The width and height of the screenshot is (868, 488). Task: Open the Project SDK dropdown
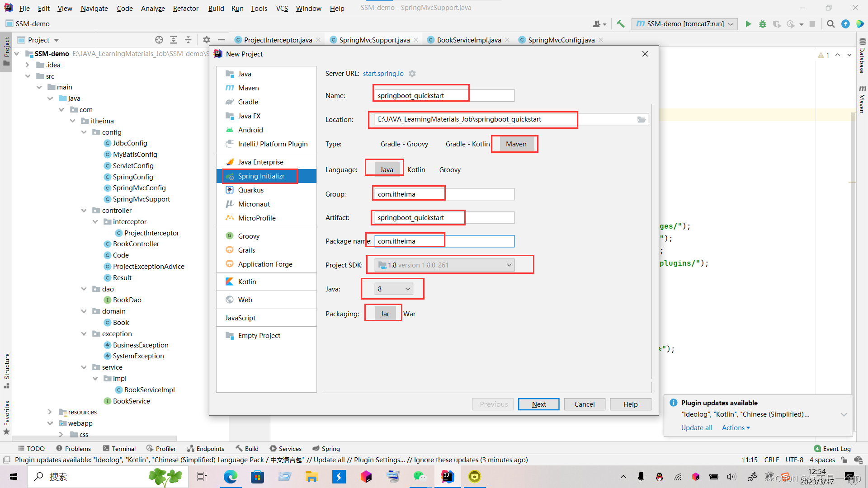coord(444,265)
